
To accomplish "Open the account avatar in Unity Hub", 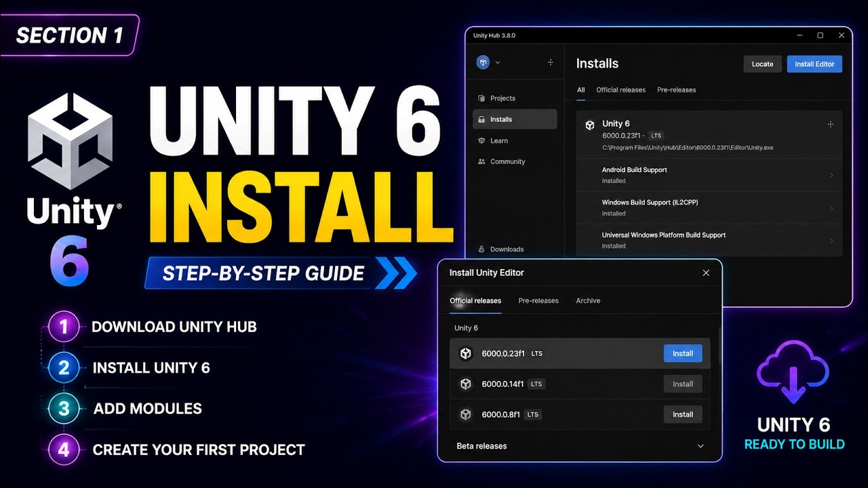I will pyautogui.click(x=483, y=62).
